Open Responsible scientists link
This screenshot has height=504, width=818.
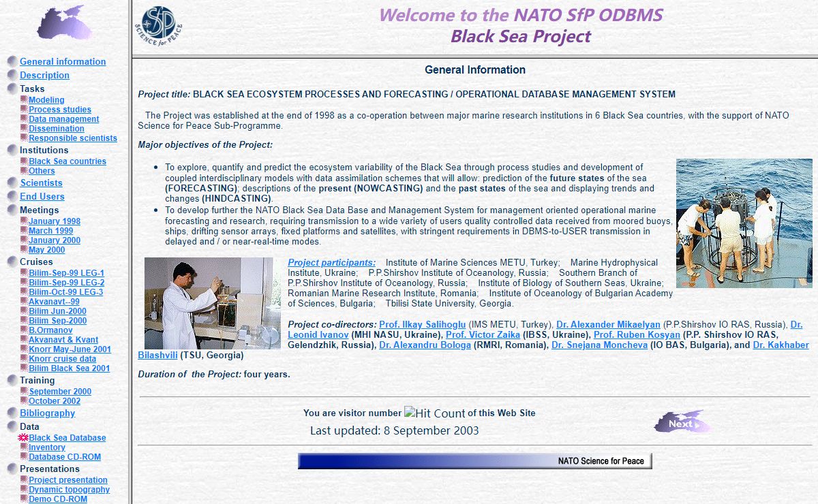click(x=73, y=138)
